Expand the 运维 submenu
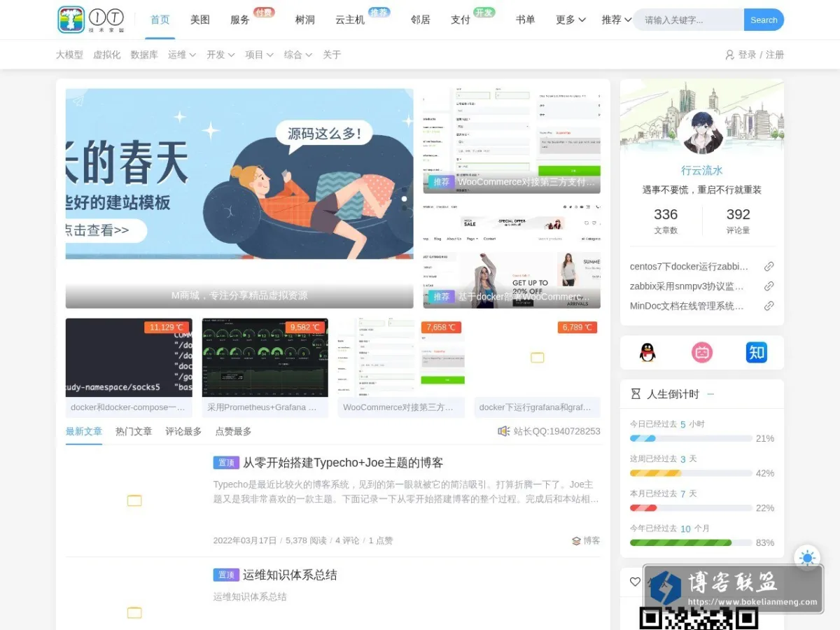The width and height of the screenshot is (840, 630). click(182, 55)
